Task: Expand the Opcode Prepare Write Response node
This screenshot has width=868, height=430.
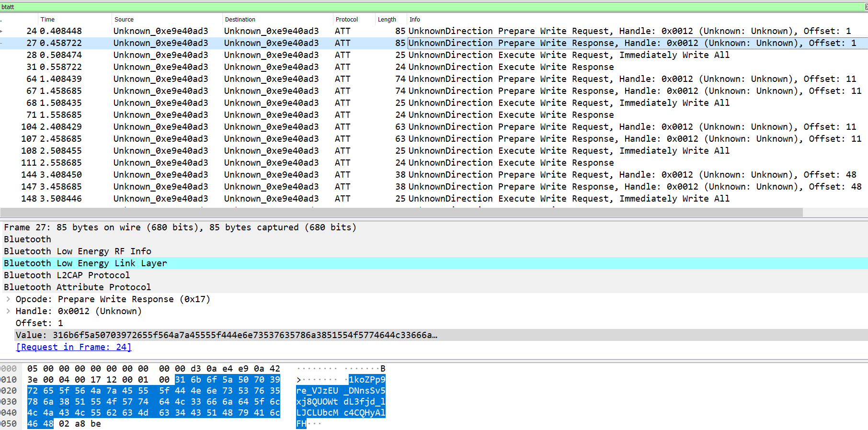Action: tap(8, 299)
